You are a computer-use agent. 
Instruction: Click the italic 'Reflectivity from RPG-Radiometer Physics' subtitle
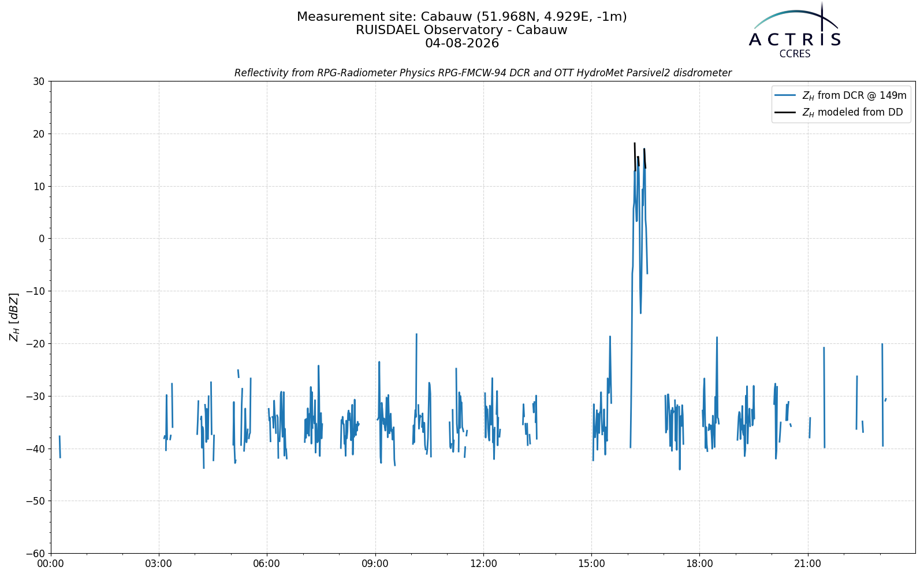point(483,73)
